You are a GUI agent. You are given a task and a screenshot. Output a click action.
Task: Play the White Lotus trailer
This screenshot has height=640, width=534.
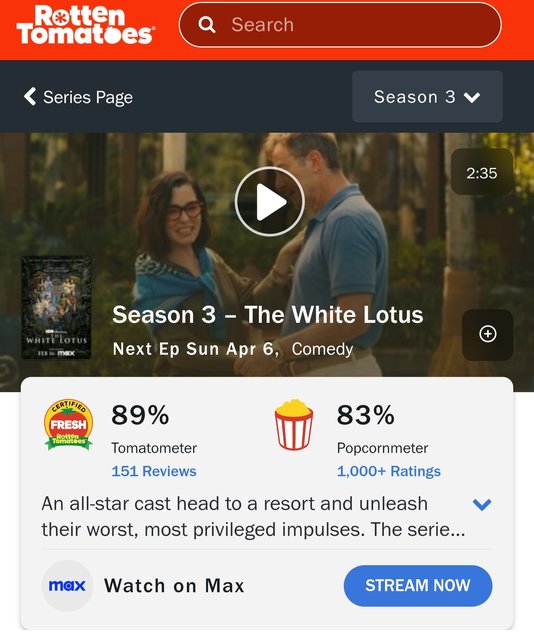(x=269, y=202)
